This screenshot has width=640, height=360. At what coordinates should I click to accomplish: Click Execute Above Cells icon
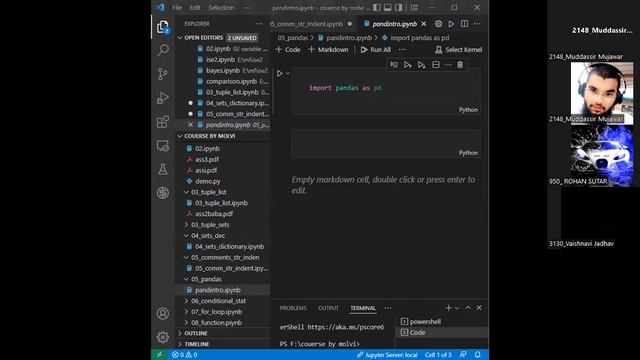click(x=407, y=65)
